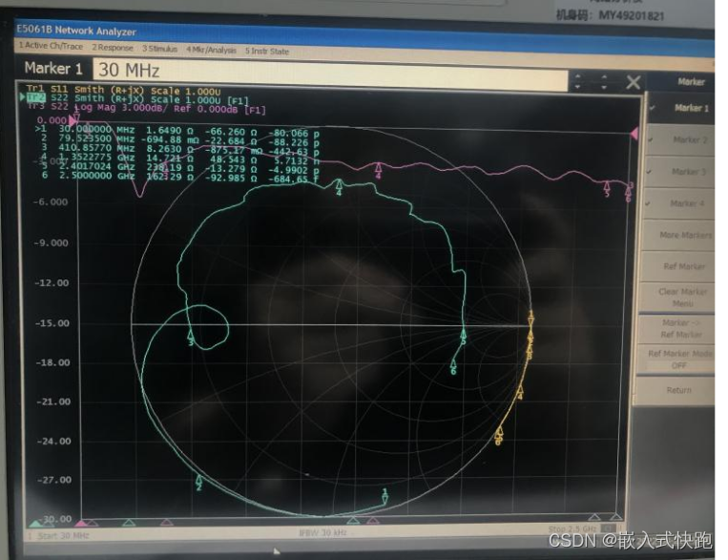Toggle the Marker 3 softkey
Viewport: 728px width, 560px height.
click(x=680, y=172)
